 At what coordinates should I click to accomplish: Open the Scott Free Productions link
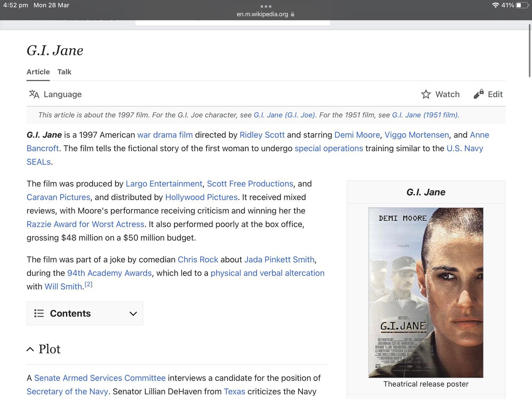coord(250,184)
